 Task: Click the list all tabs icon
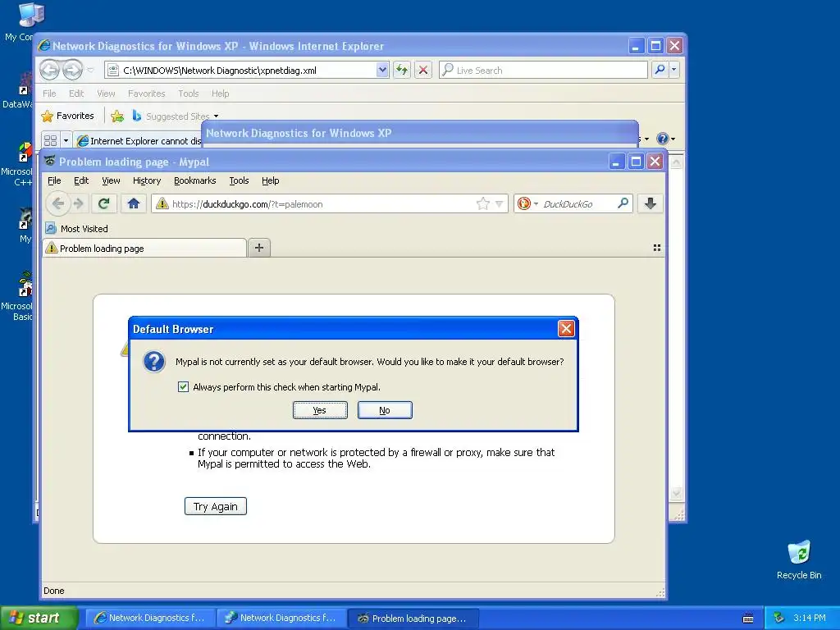(x=657, y=248)
